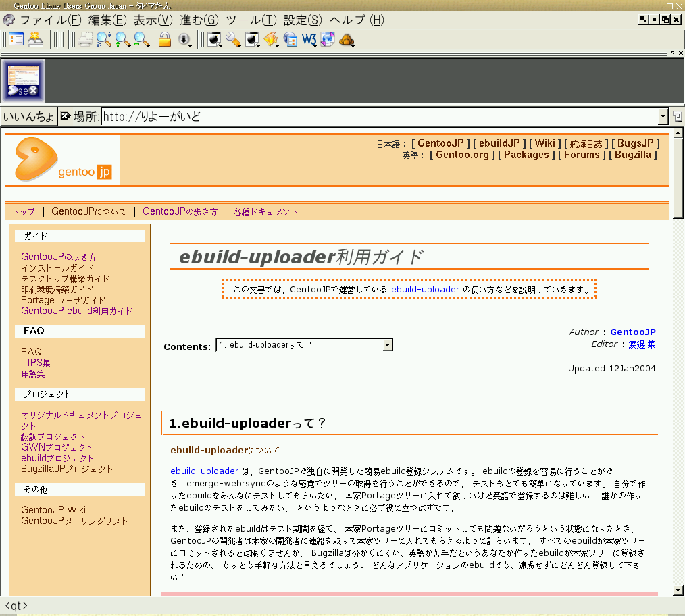Open the editor 渡邊 集 link
The width and height of the screenshot is (685, 616).
point(642,344)
